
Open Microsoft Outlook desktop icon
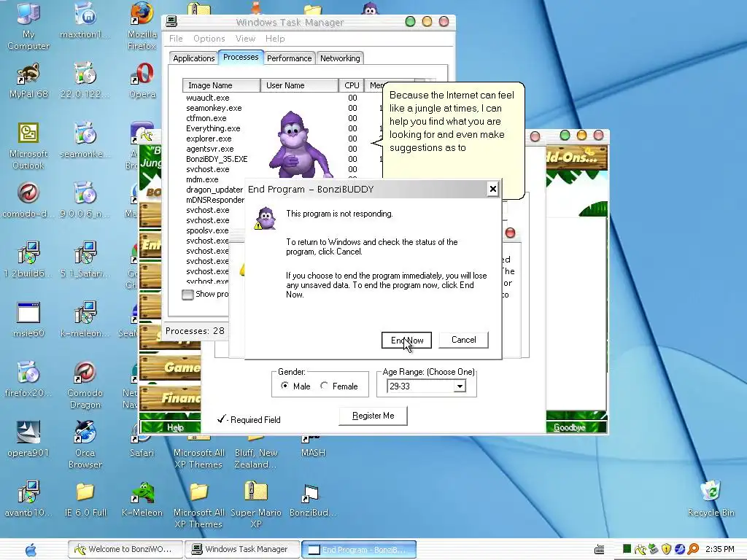(x=28, y=146)
